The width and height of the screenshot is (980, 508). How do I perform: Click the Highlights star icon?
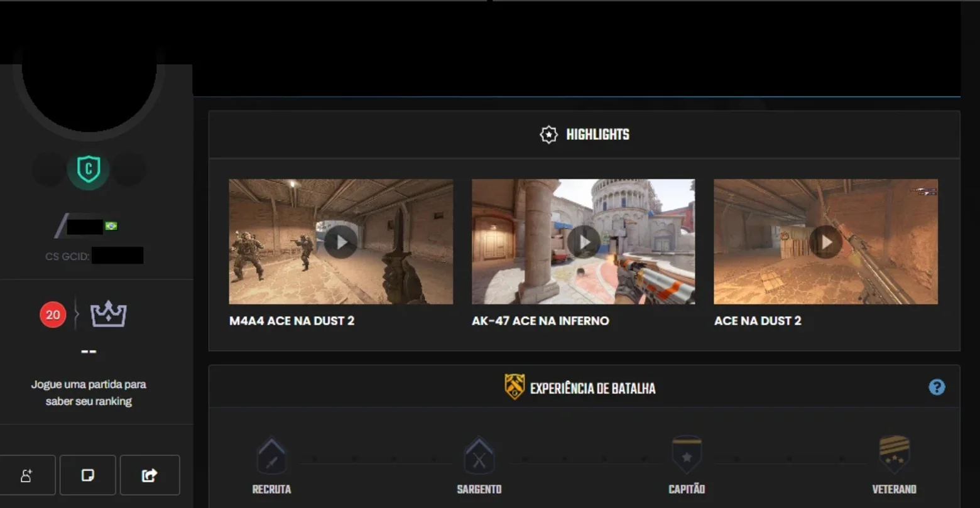point(548,134)
